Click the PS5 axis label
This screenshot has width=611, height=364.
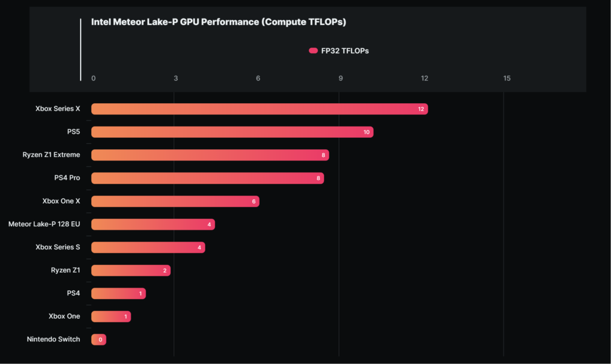click(73, 132)
